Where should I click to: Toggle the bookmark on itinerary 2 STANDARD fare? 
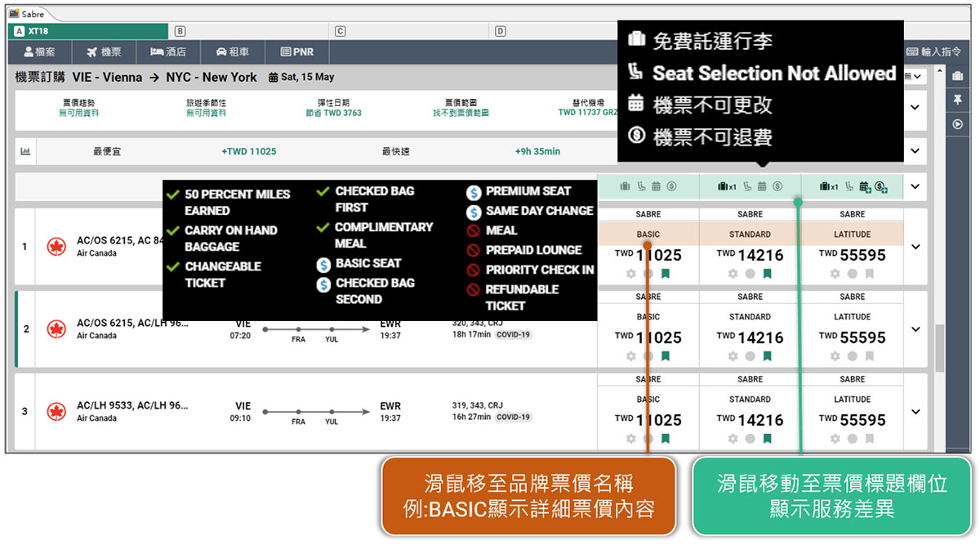point(768,356)
